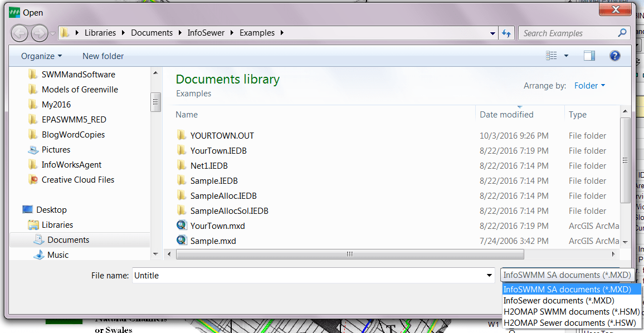Click the New folder button
644x333 pixels.
click(x=103, y=56)
